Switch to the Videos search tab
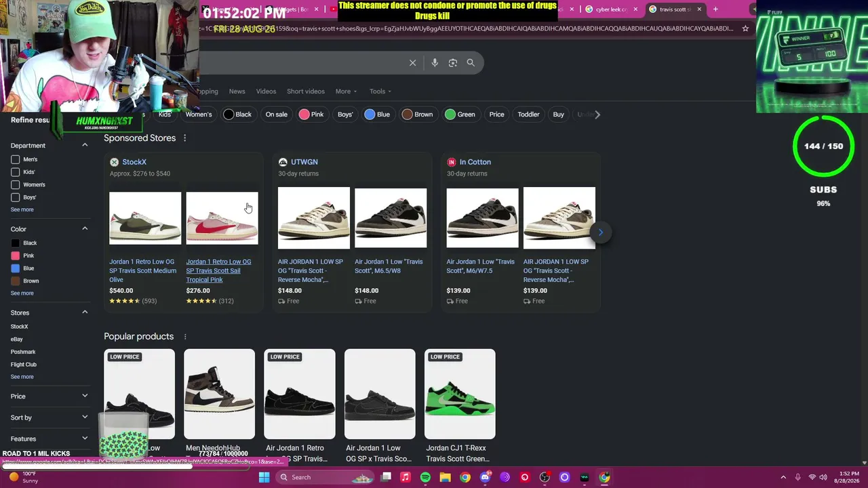 click(x=266, y=91)
